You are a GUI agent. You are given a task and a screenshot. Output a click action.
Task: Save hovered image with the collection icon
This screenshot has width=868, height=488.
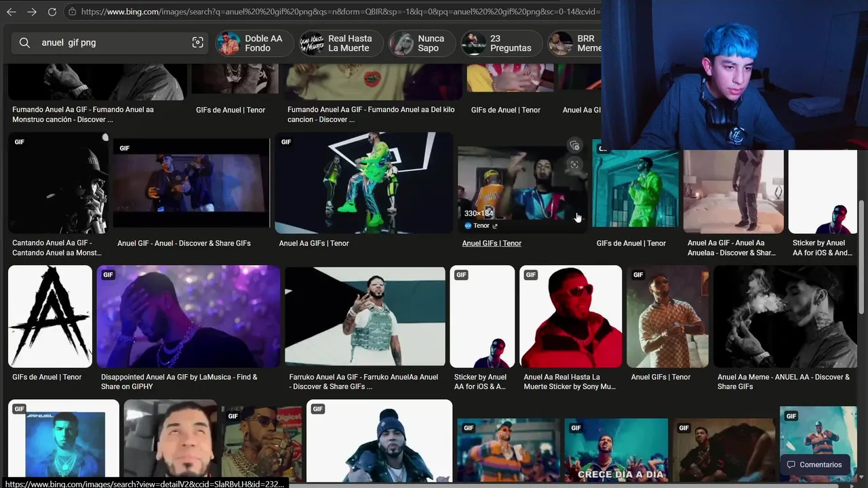tap(574, 146)
